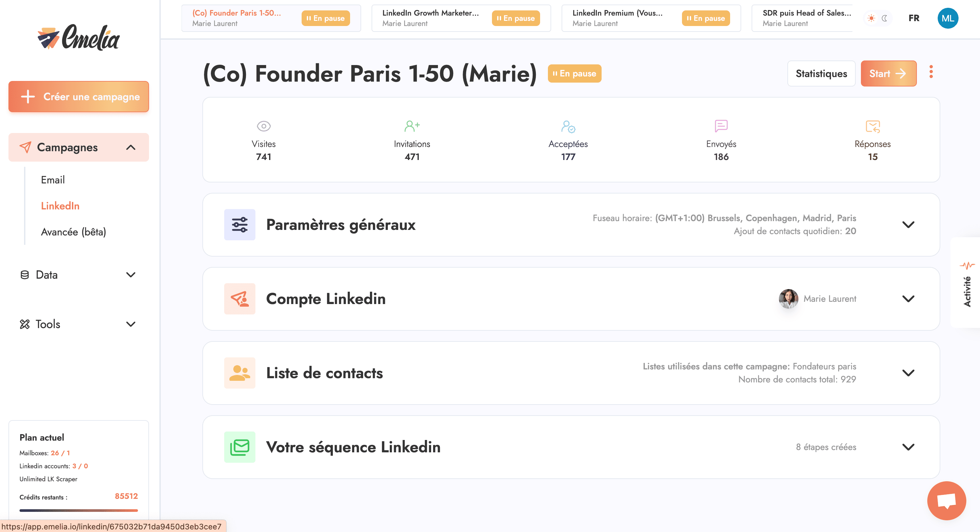Expand the Tools menu chevron
The width and height of the screenshot is (980, 532).
pyautogui.click(x=130, y=324)
